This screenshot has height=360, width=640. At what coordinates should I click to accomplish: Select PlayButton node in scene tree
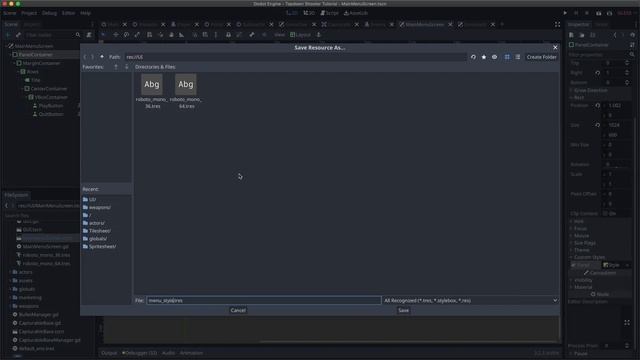[51, 106]
